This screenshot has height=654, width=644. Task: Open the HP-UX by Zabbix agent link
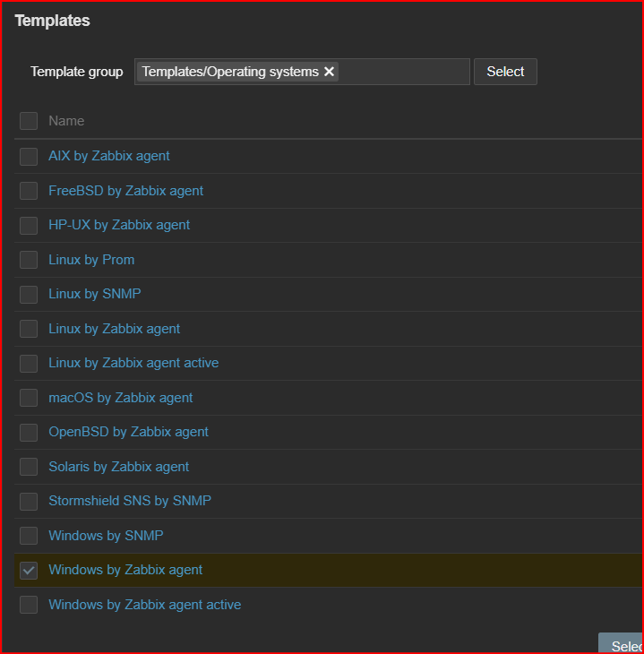pyautogui.click(x=119, y=225)
